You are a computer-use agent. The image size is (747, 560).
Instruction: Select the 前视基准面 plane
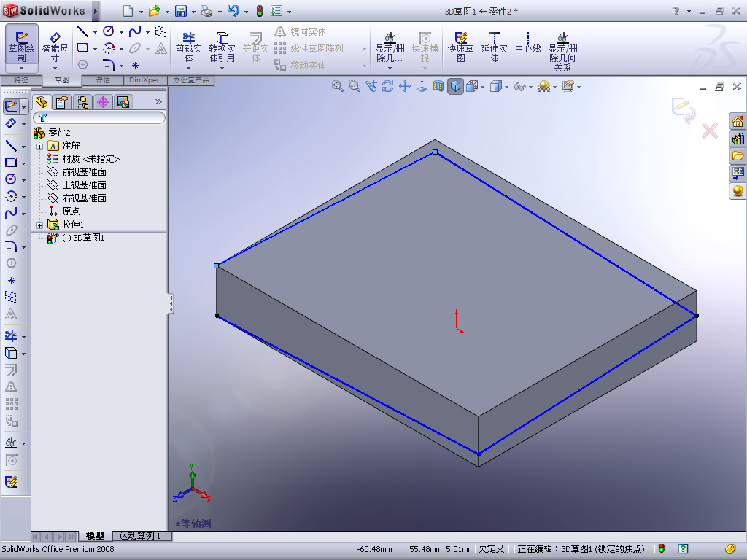pos(77,172)
